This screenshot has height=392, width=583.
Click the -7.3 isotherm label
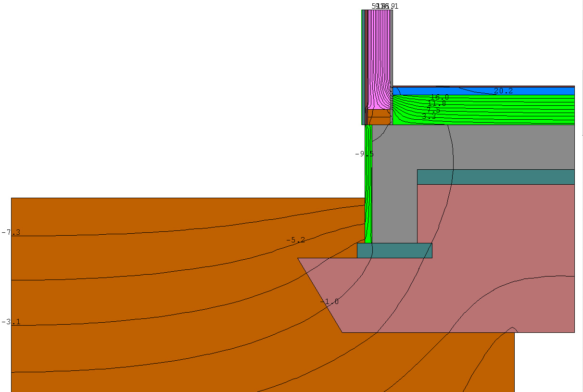11,233
